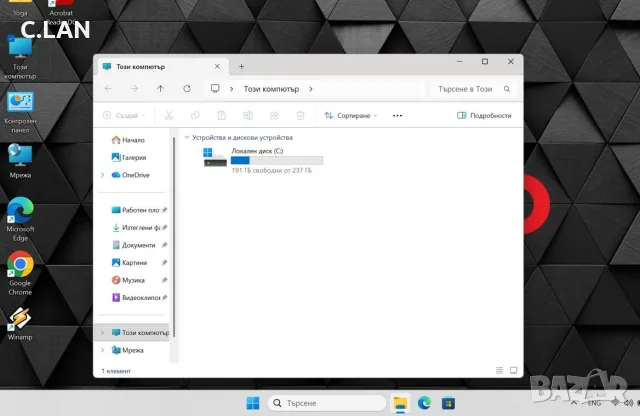Screen dimensions: 640x416
Task: Go back with the back arrow
Action: pos(108,89)
